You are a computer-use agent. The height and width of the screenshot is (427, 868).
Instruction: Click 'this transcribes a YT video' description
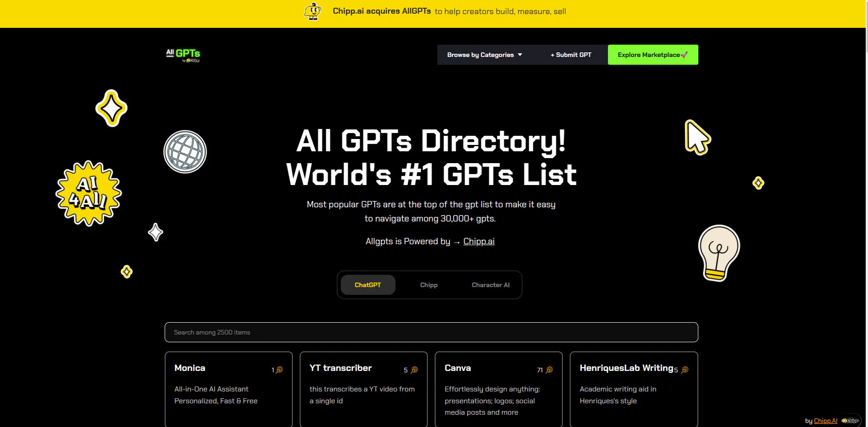[362, 395]
